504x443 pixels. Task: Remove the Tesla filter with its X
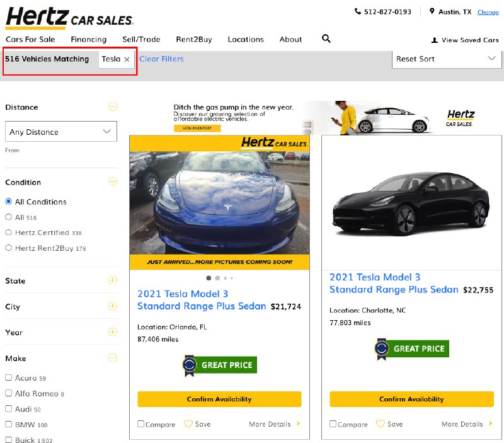pyautogui.click(x=127, y=59)
